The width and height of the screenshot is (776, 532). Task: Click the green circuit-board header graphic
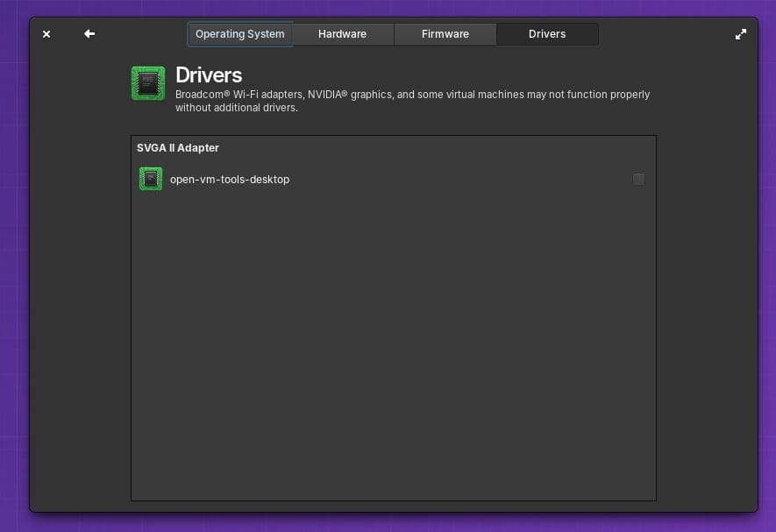(x=148, y=83)
